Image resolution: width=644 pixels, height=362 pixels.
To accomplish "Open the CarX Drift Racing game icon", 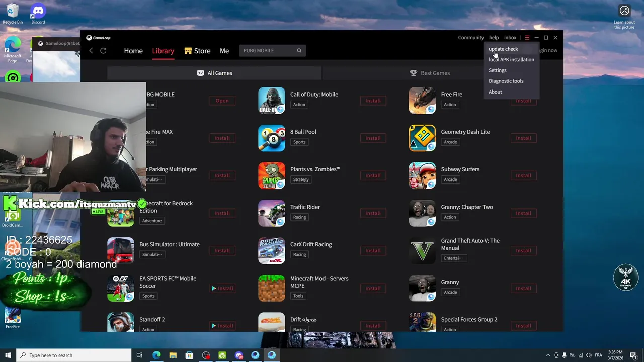I will click(272, 250).
